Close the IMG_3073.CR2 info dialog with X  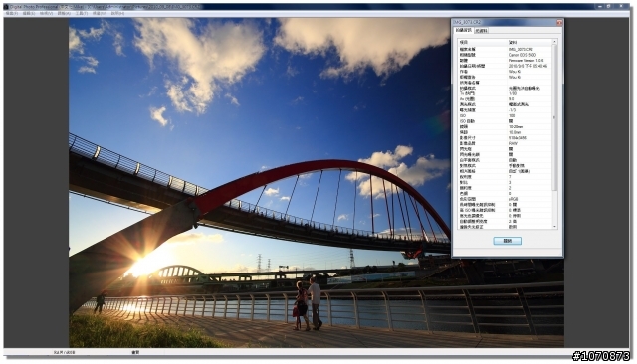(x=559, y=22)
